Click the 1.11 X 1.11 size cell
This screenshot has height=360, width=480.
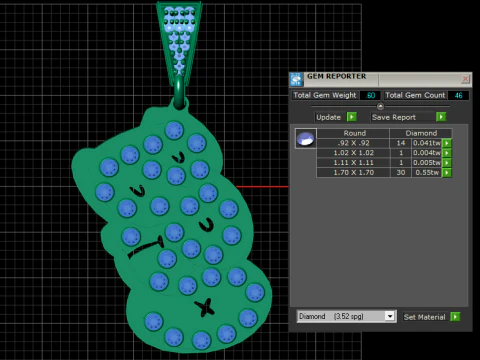[x=353, y=163]
